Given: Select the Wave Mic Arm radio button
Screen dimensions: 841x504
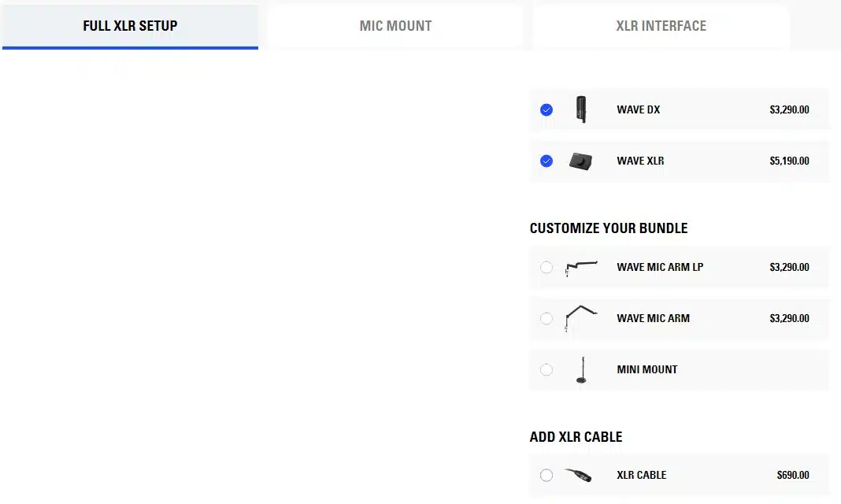Looking at the screenshot, I should coord(546,318).
